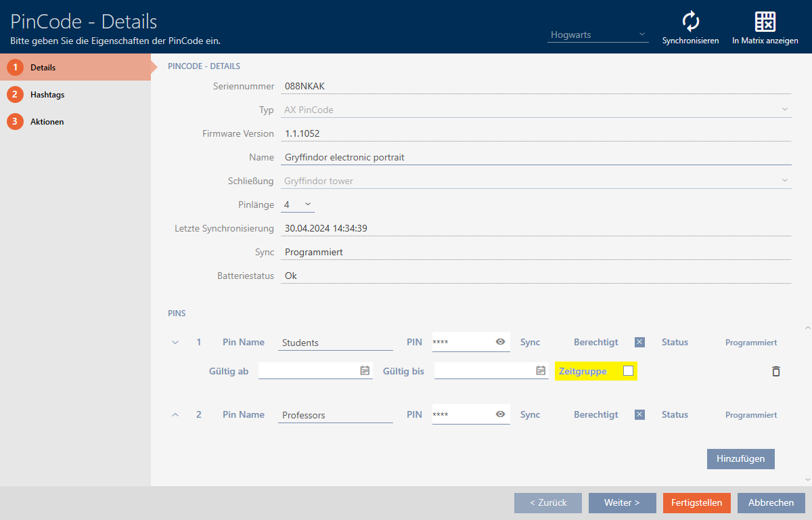Image resolution: width=812 pixels, height=520 pixels.
Task: Toggle Berechtigt checkbox for Students pin
Action: pos(639,342)
